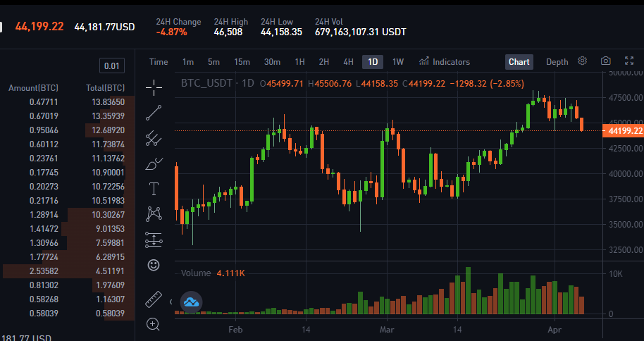This screenshot has width=644, height=341.
Task: Click the Mar label on time axis
Action: [387, 330]
